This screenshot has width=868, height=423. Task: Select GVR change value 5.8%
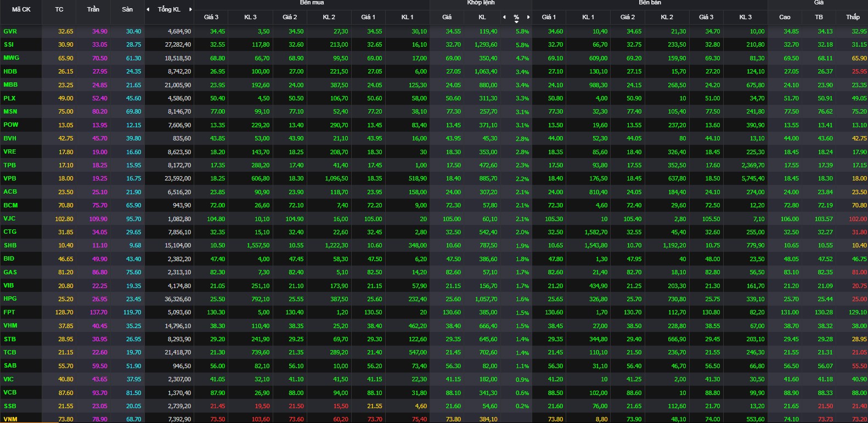tap(522, 32)
